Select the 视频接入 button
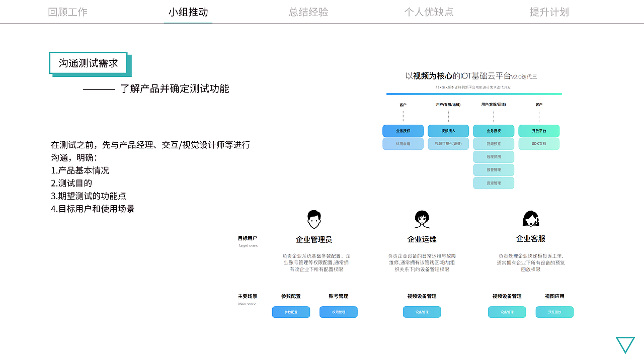 point(448,131)
